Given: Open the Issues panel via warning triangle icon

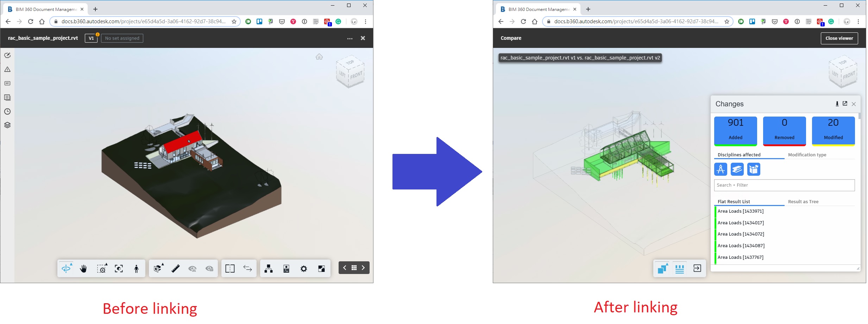Looking at the screenshot, I should 7,69.
